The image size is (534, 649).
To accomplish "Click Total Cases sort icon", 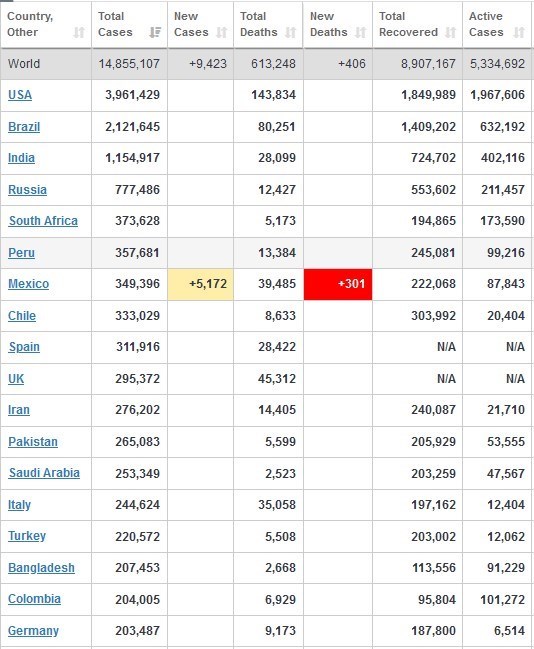I will [x=155, y=32].
